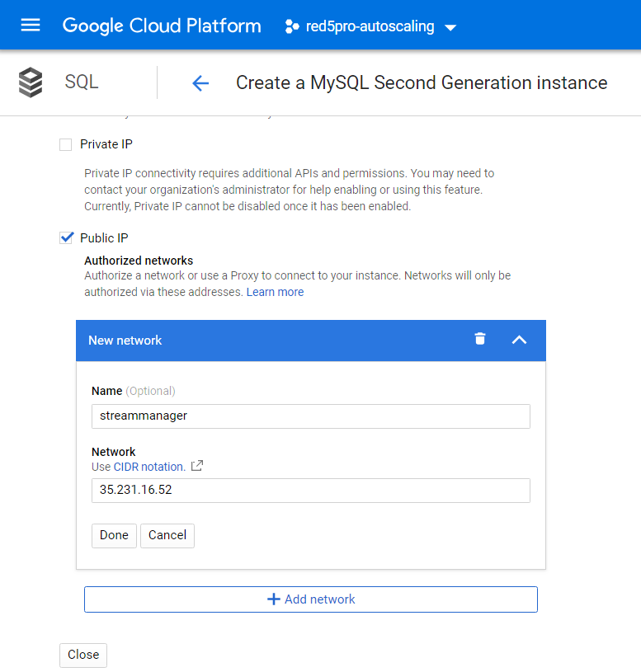Enable the Private IP checkbox
The height and width of the screenshot is (672, 641).
click(66, 144)
